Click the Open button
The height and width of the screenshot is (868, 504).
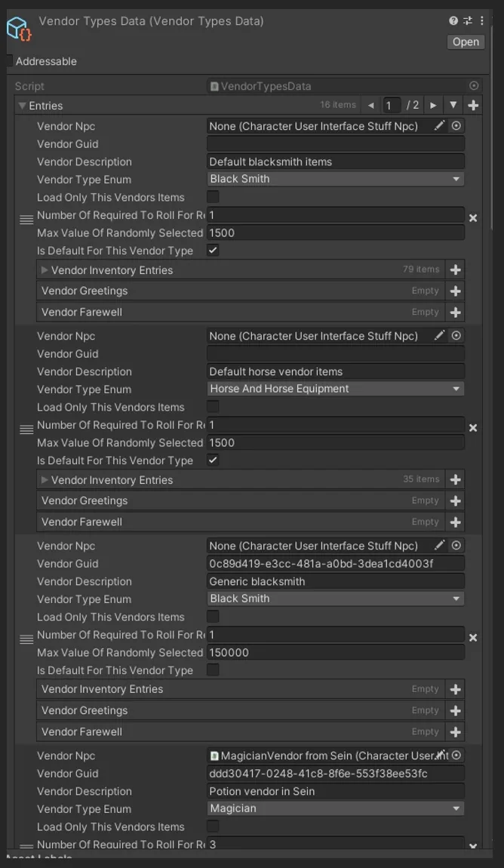tap(466, 42)
